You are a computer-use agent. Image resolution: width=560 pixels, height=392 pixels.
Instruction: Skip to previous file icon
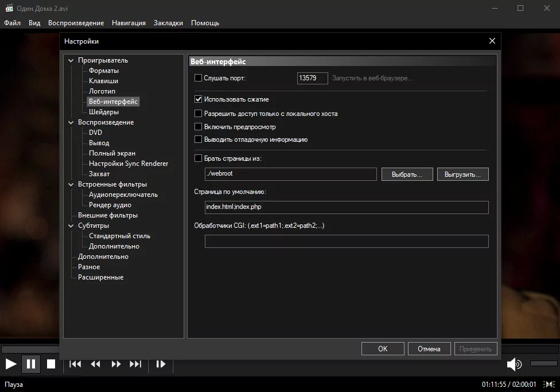[x=75, y=364]
